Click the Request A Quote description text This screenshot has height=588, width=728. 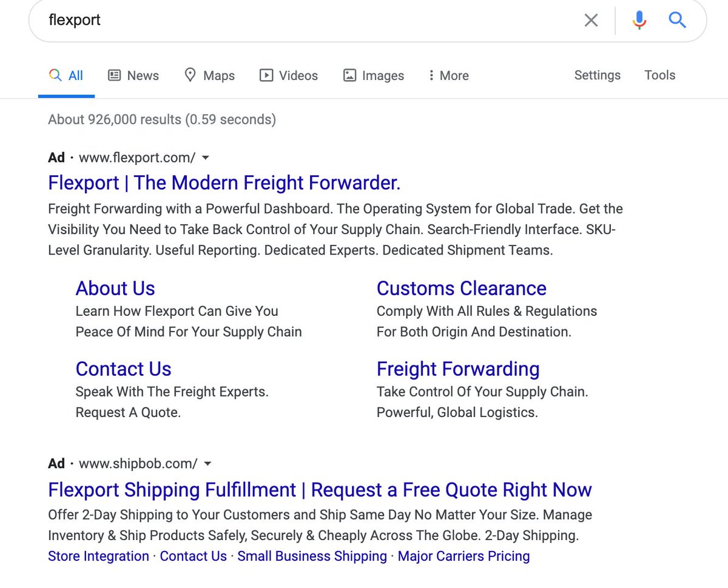(x=129, y=412)
